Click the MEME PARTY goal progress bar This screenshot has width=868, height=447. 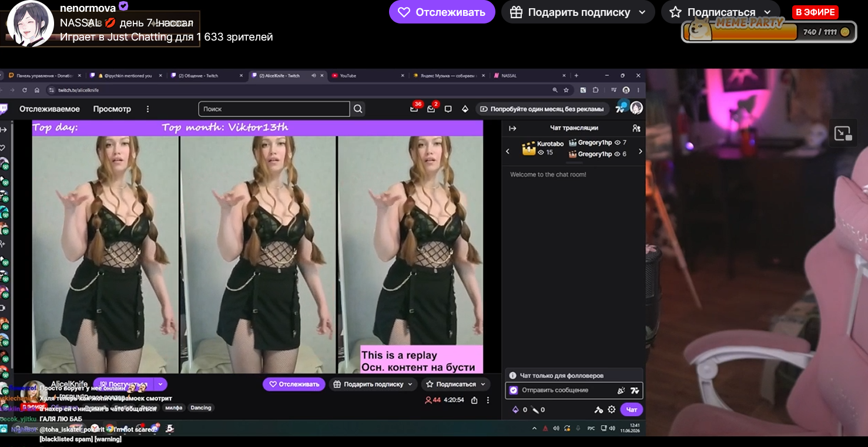pyautogui.click(x=769, y=32)
